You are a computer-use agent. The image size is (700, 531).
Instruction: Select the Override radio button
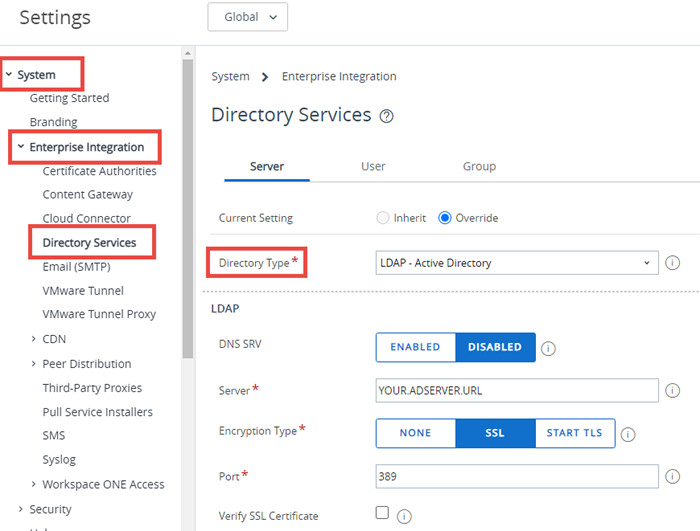445,218
